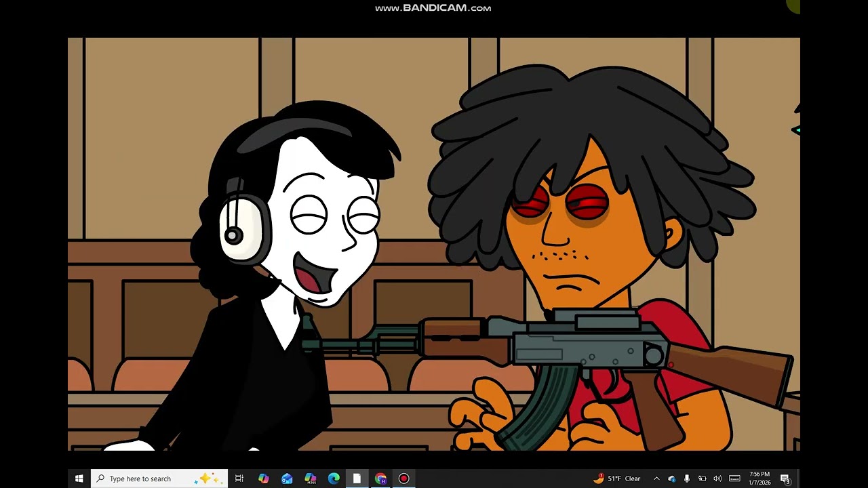868x488 pixels.
Task: Open the speaker volume control
Action: point(717,479)
